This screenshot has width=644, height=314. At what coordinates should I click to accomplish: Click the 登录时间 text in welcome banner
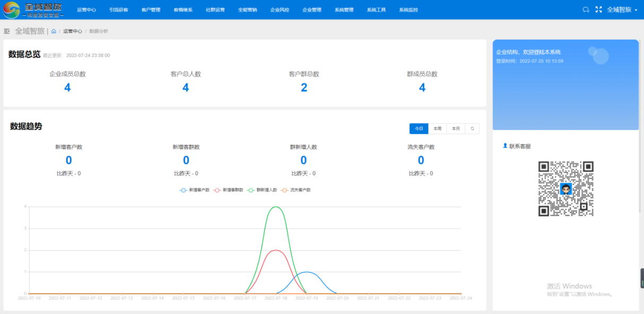pos(530,61)
